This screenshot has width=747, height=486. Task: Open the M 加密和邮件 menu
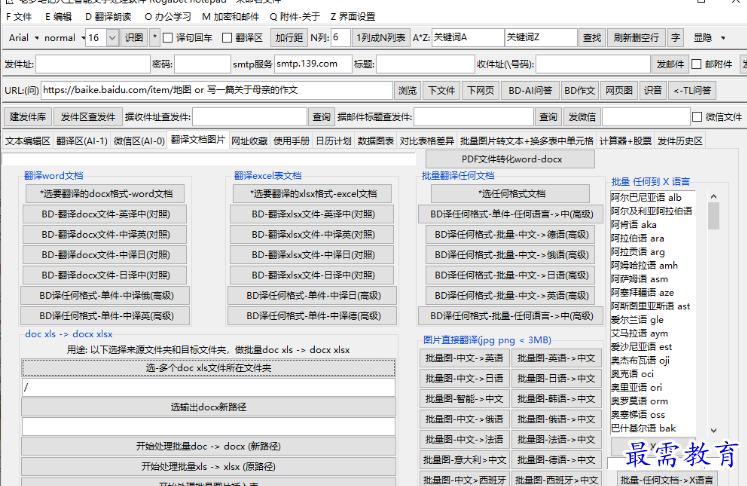click(x=230, y=17)
